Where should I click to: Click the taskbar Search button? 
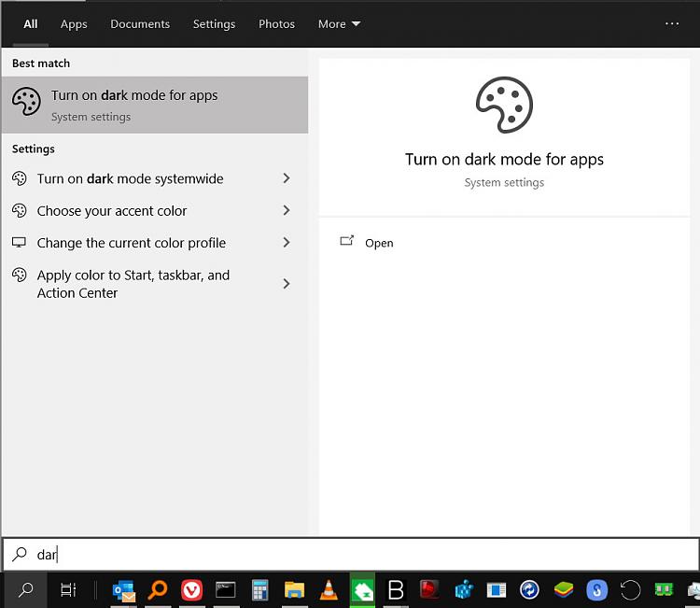point(26,590)
